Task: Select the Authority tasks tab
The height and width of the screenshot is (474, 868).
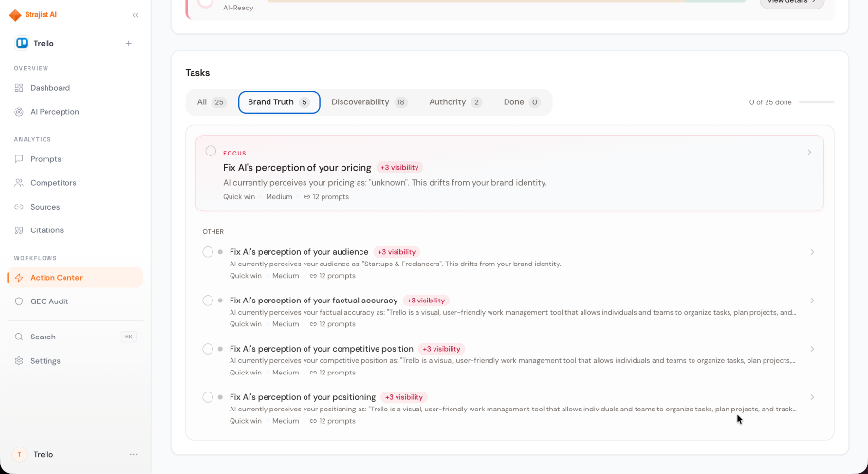Action: (x=455, y=102)
